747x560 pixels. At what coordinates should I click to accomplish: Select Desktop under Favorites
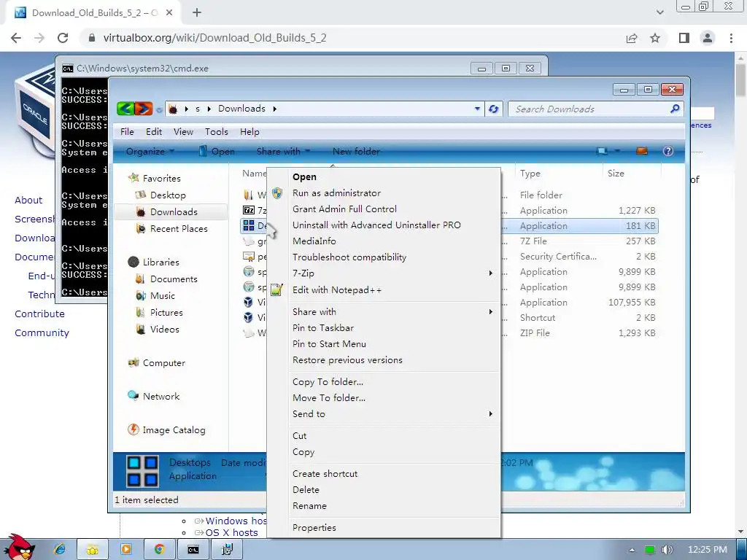[x=168, y=195]
